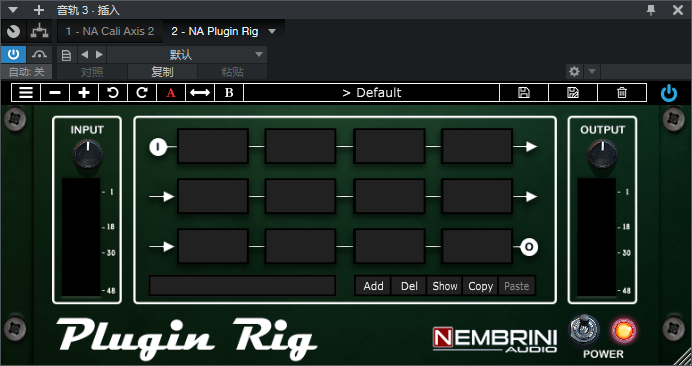This screenshot has height=366, width=692.
Task: Select the first slot in the bottom row
Action: (x=213, y=246)
